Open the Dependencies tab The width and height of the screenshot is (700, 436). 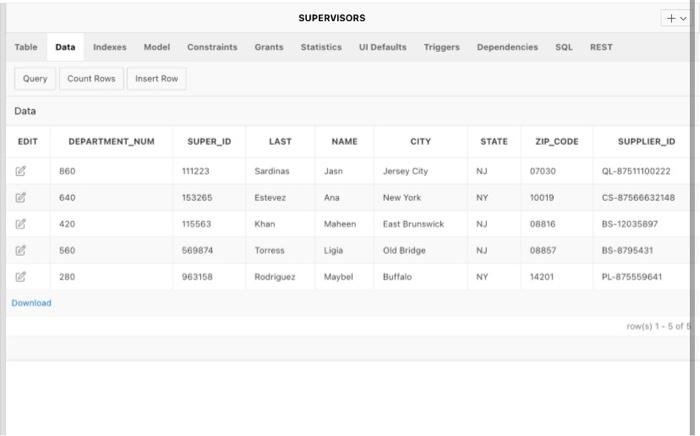pyautogui.click(x=507, y=47)
